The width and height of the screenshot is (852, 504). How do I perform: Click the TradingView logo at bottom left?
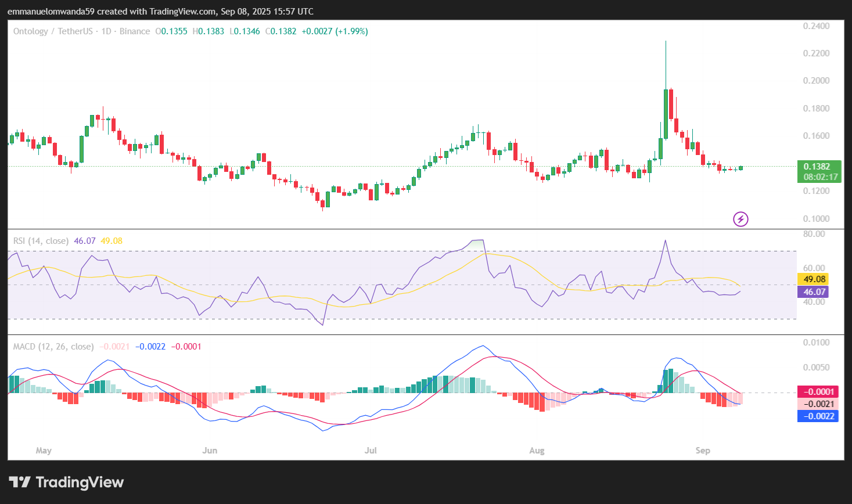click(66, 482)
